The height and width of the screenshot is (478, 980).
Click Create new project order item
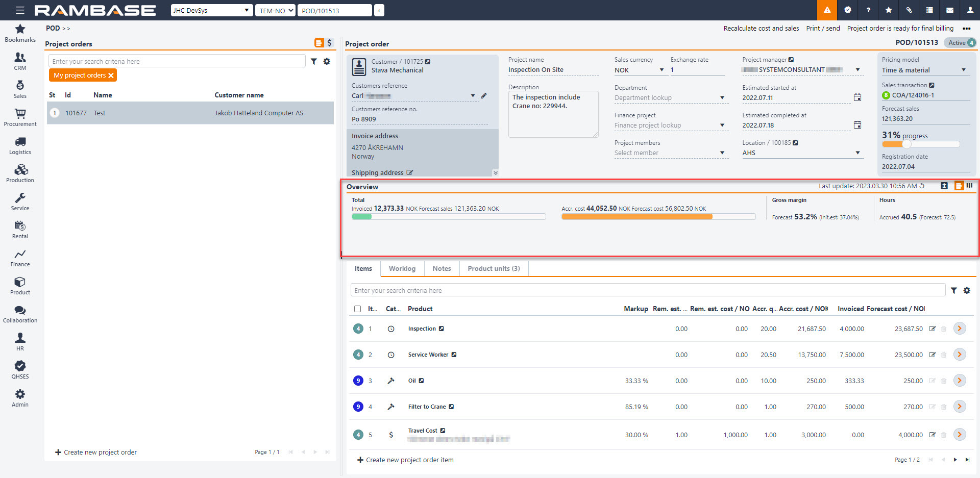[405, 460]
